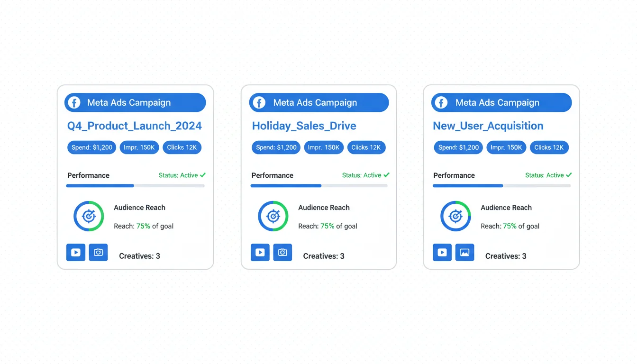
Task: Open video creative on New_User_Acquisition card
Action: pyautogui.click(x=442, y=253)
